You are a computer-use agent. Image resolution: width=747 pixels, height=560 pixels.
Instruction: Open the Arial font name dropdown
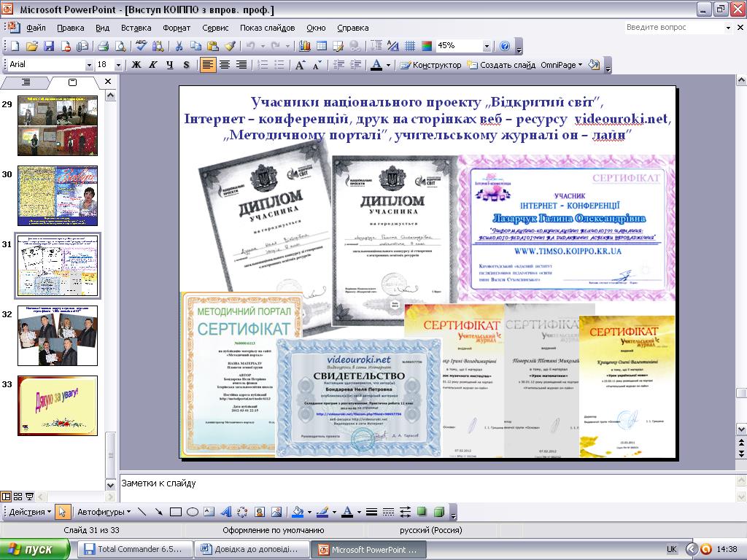pyautogui.click(x=89, y=65)
